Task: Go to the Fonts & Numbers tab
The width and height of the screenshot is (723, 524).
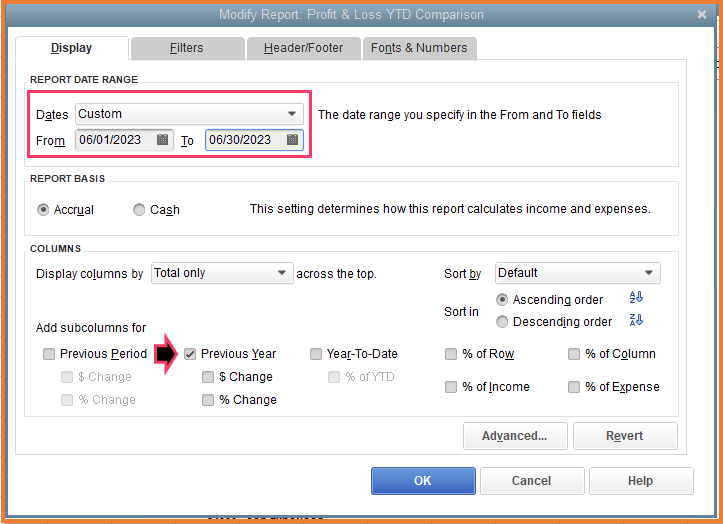Action: [x=419, y=48]
